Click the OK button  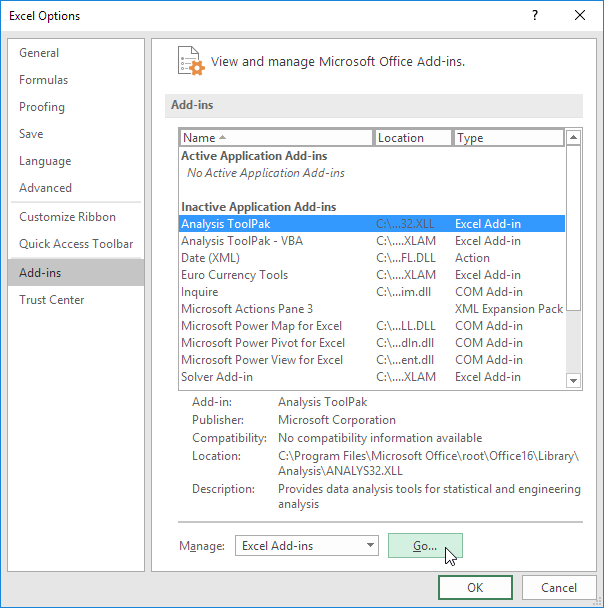pyautogui.click(x=475, y=587)
